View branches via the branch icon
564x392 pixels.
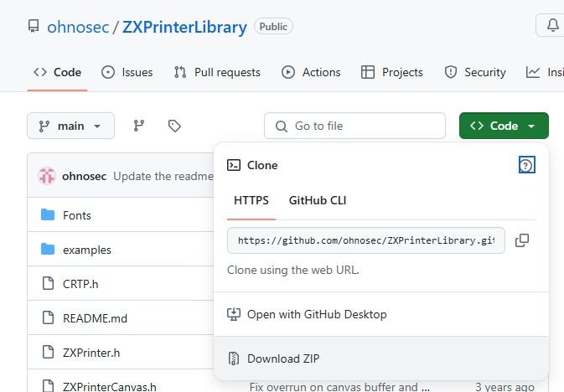[x=139, y=126]
